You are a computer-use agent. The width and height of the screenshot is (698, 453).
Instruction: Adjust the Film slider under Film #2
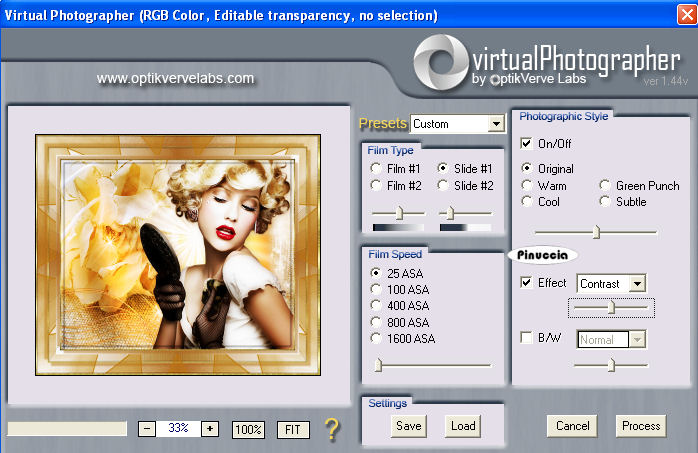pyautogui.click(x=399, y=213)
